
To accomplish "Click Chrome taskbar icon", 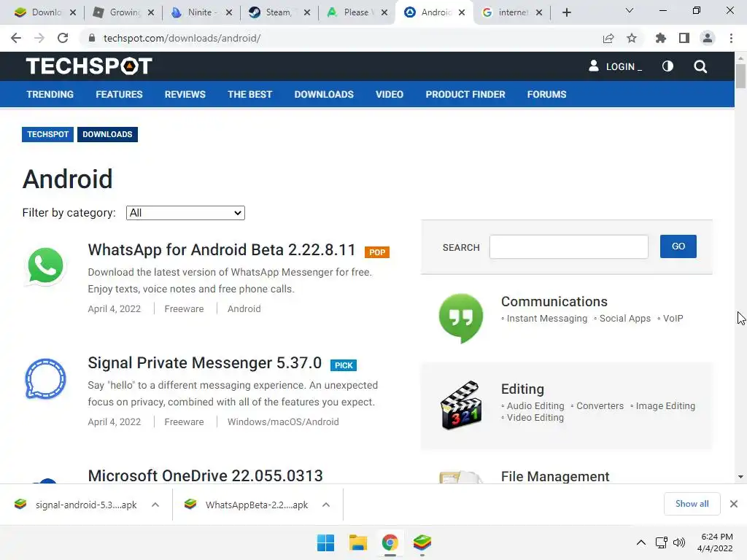I will [390, 542].
